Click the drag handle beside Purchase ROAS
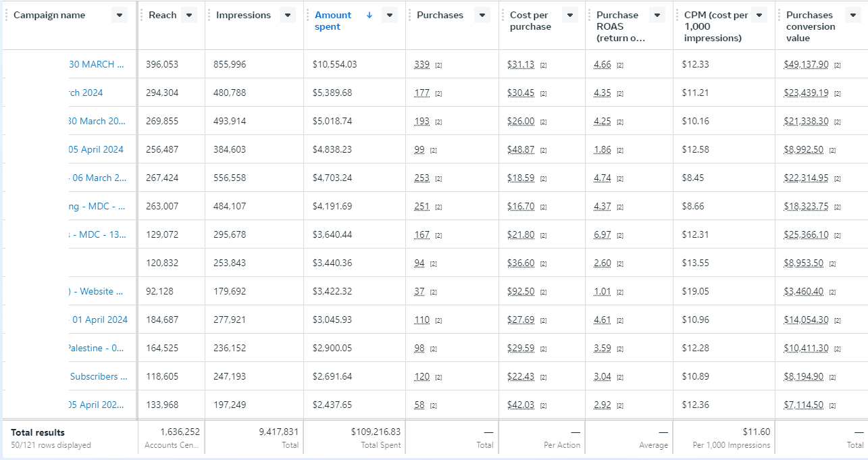This screenshot has height=460, width=868. (x=590, y=16)
